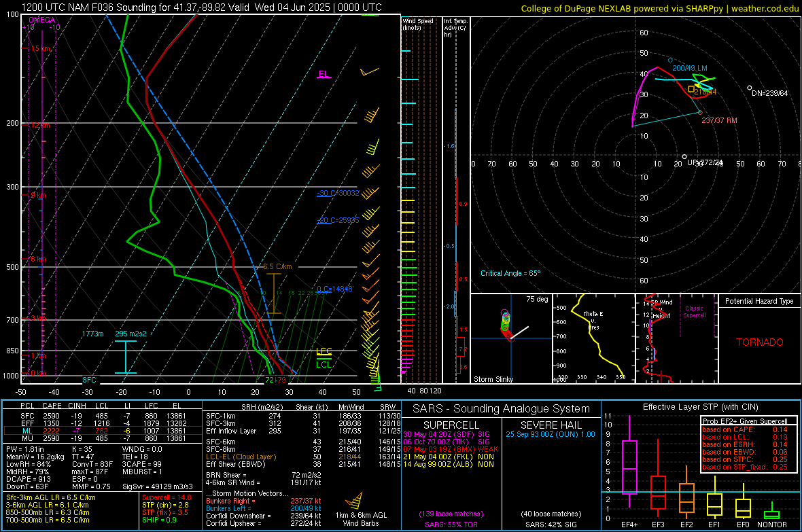Click the 25 Sep 93 00Z (OUN) hail analog
This screenshot has height=532, width=802.
click(551, 434)
